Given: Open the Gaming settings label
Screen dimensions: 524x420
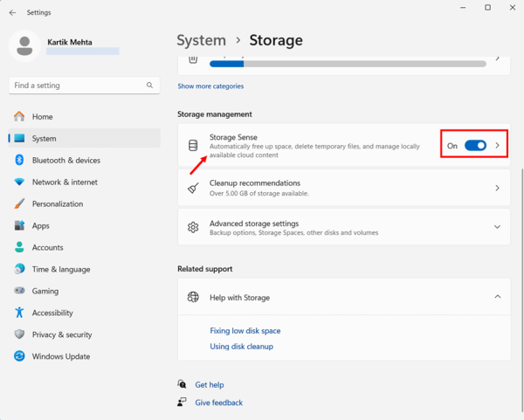Looking at the screenshot, I should pos(45,291).
